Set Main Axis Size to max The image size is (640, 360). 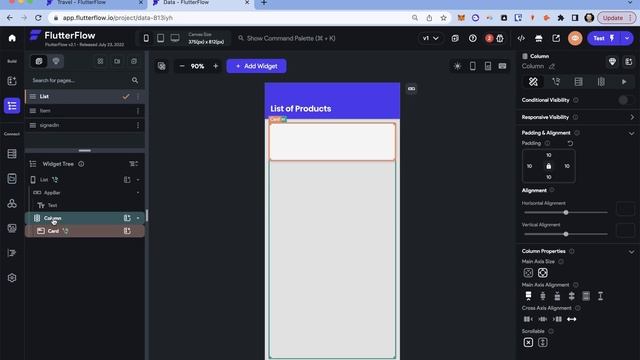point(542,273)
